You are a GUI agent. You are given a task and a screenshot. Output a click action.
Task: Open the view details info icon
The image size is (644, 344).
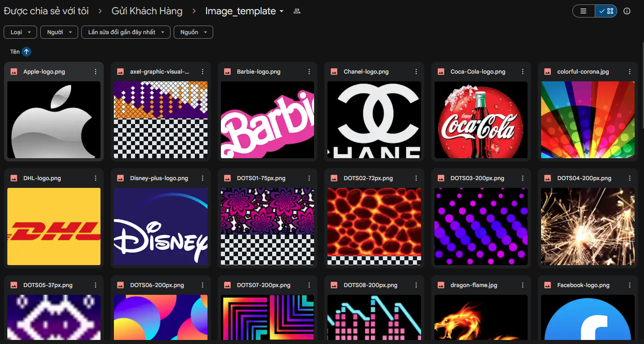click(627, 11)
